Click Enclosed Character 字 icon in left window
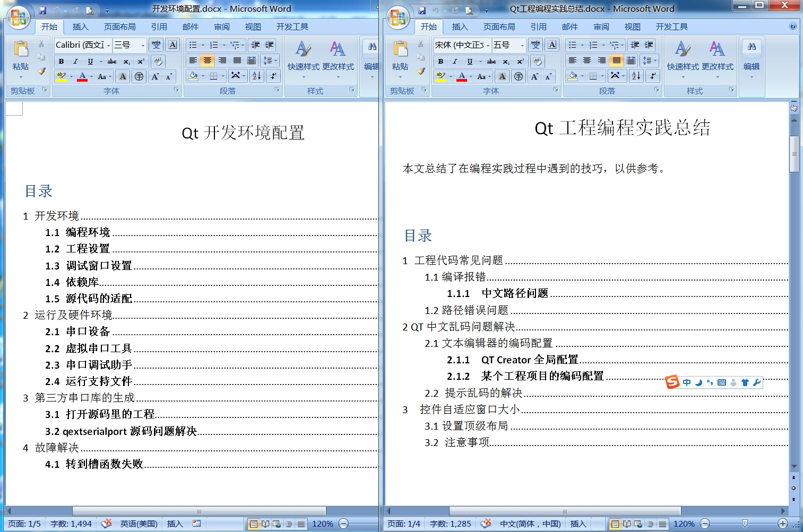Screen dimensions: 803x532 pyautogui.click(x=139, y=76)
